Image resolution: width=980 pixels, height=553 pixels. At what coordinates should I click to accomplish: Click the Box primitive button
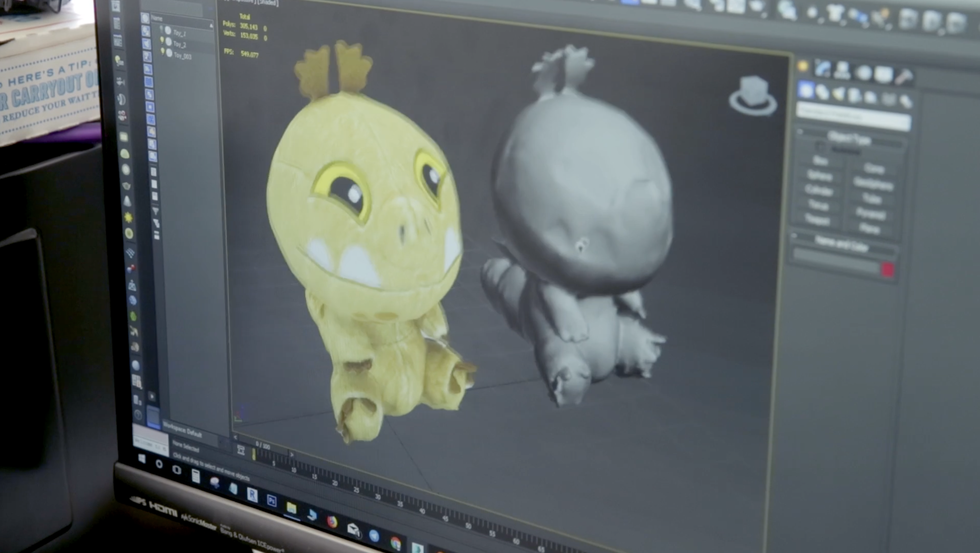click(x=820, y=161)
